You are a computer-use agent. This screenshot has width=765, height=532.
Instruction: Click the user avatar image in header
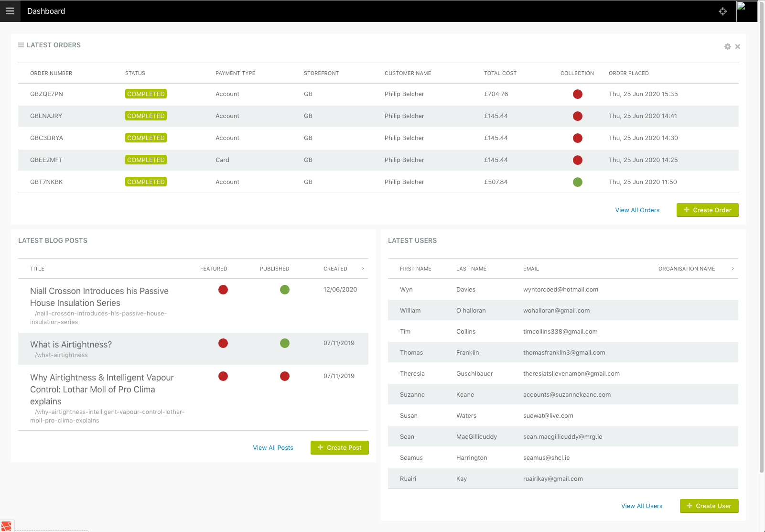tap(746, 11)
